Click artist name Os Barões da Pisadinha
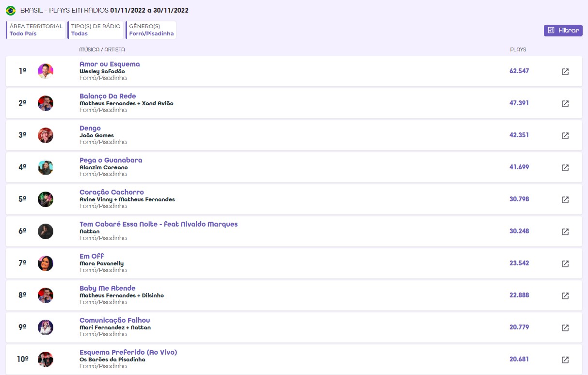Screen dimensions: 588x375 112,359
